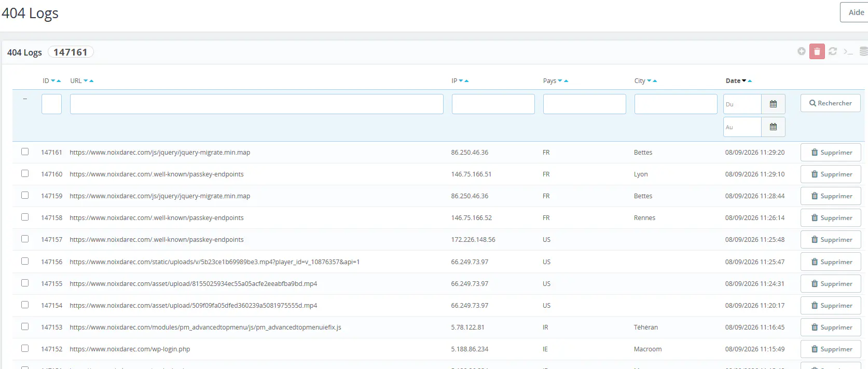Click the URL with player_id=v_10876357

click(x=215, y=262)
